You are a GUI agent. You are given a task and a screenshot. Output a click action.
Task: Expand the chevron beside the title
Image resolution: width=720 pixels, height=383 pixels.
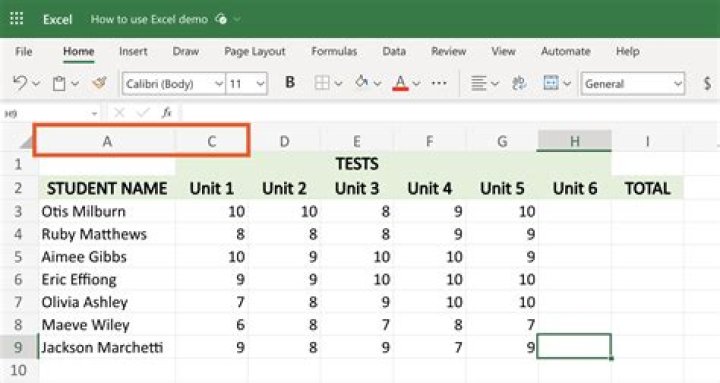point(237,19)
